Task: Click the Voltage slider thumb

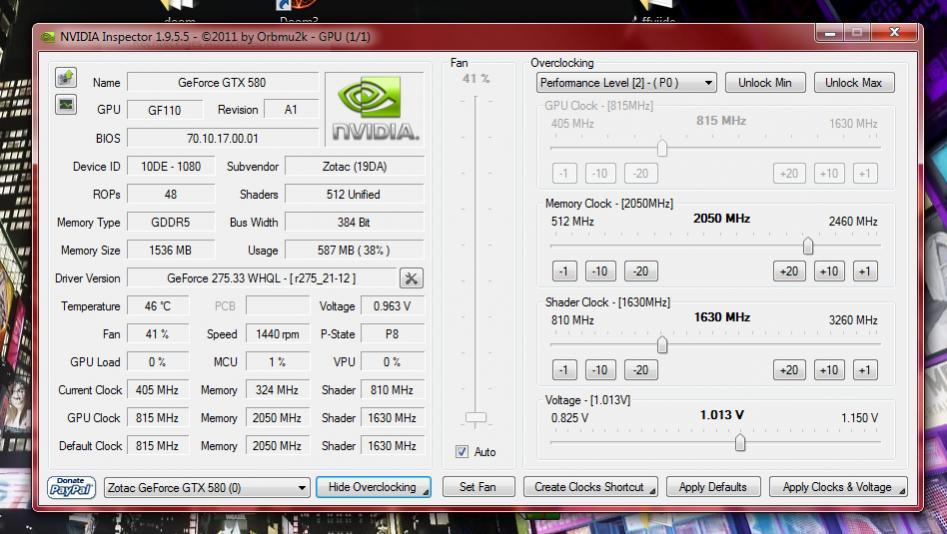Action: click(740, 443)
